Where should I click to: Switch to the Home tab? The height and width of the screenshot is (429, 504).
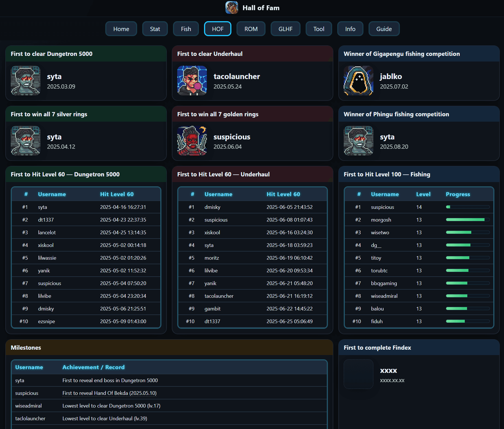click(x=121, y=29)
